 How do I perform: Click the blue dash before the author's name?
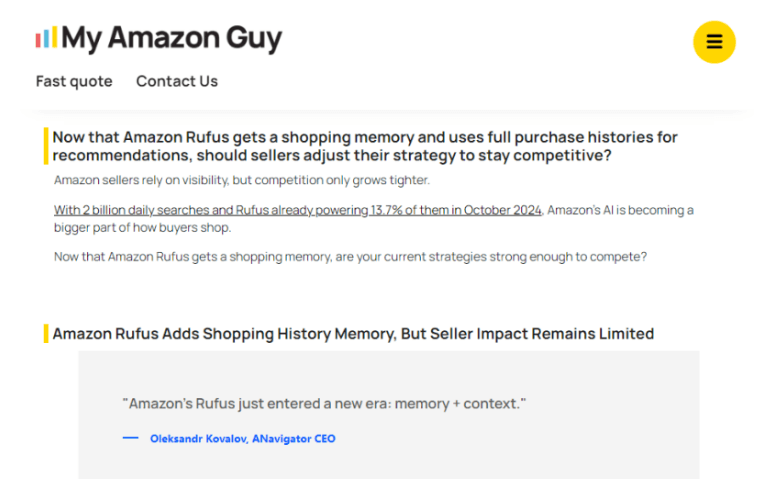[x=131, y=438]
